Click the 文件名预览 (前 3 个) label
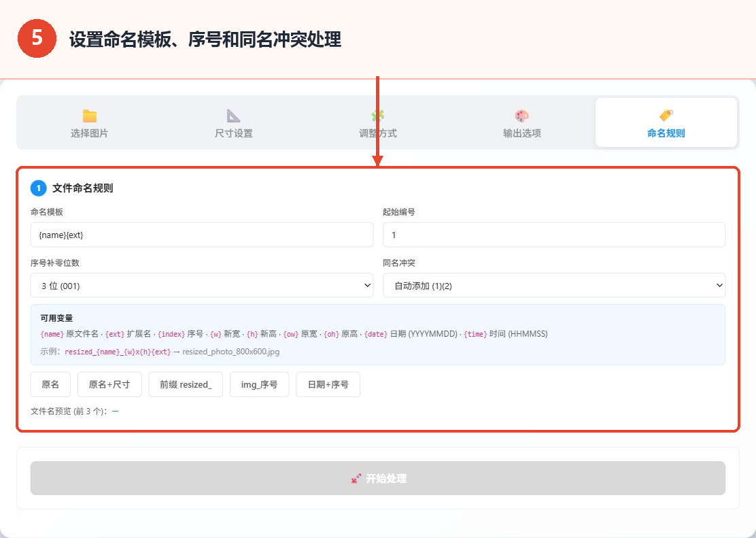This screenshot has height=538, width=756. click(x=69, y=411)
